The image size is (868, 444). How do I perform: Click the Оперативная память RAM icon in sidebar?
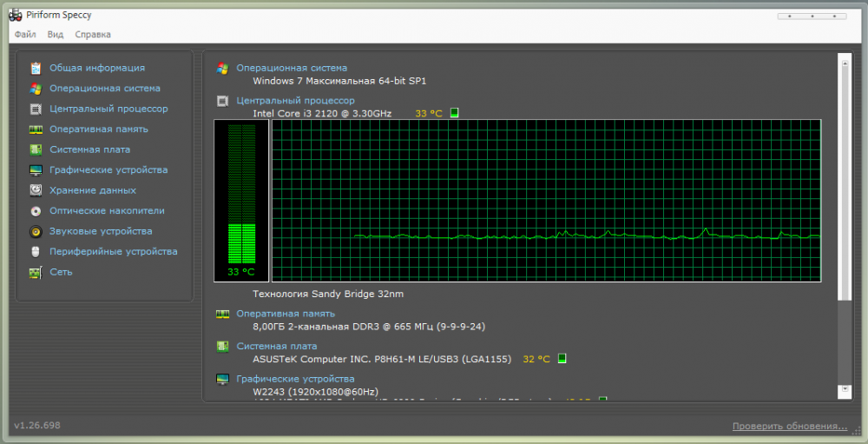tap(36, 129)
